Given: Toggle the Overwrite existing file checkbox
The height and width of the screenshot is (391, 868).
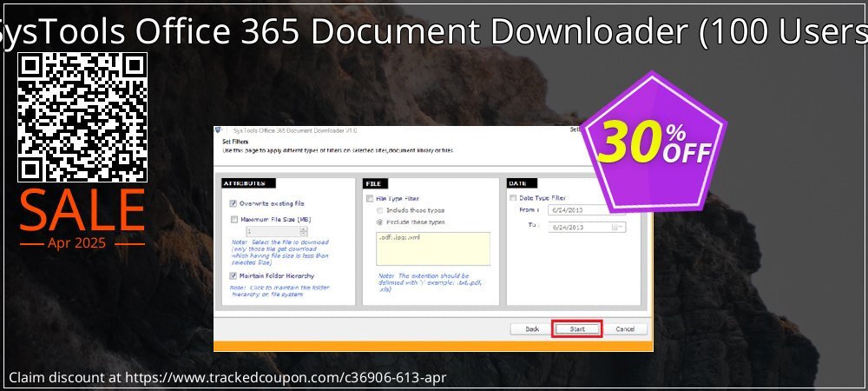Looking at the screenshot, I should point(233,204).
